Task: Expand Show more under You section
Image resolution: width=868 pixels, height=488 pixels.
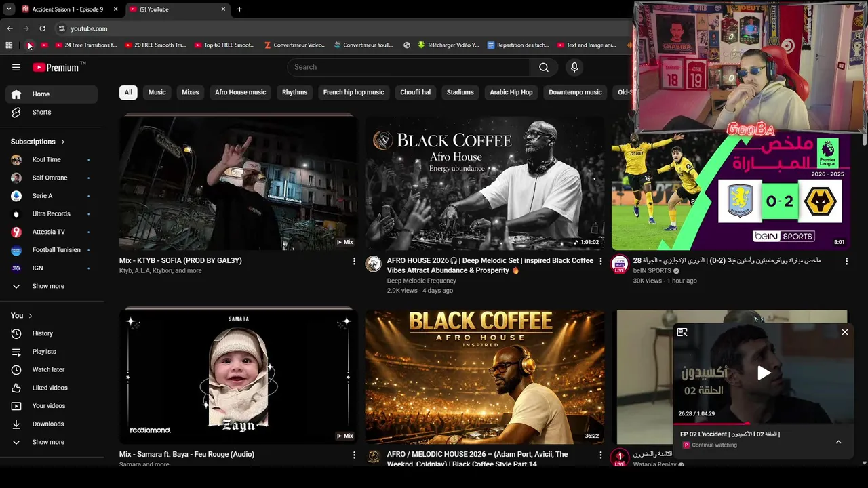Action: tap(52, 442)
